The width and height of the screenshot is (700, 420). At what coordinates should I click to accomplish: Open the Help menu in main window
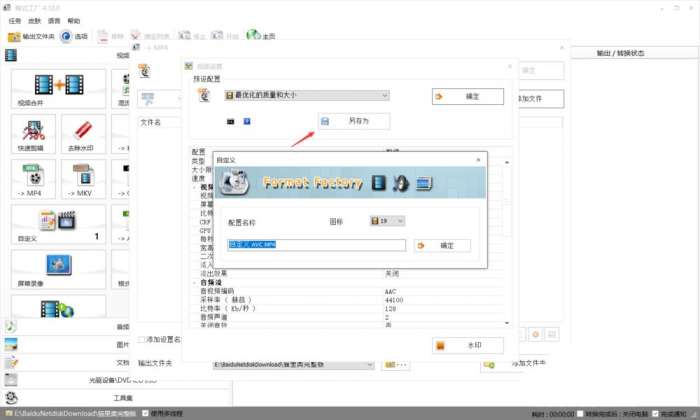(74, 21)
